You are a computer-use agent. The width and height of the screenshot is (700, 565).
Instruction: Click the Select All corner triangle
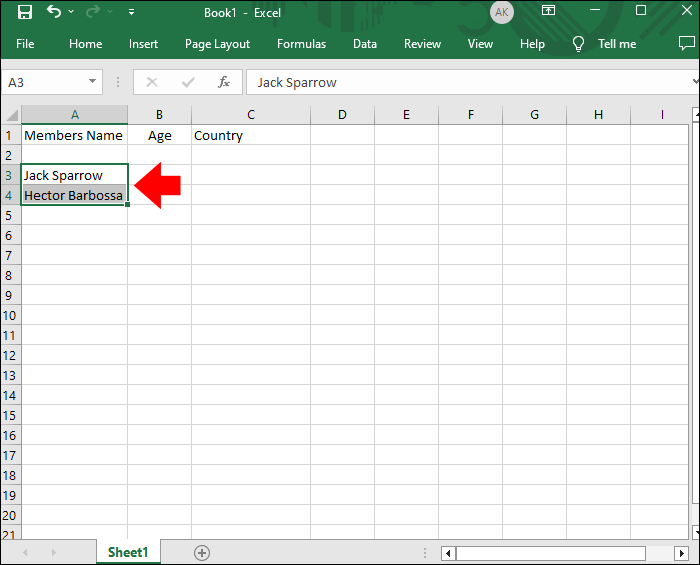pyautogui.click(x=11, y=115)
